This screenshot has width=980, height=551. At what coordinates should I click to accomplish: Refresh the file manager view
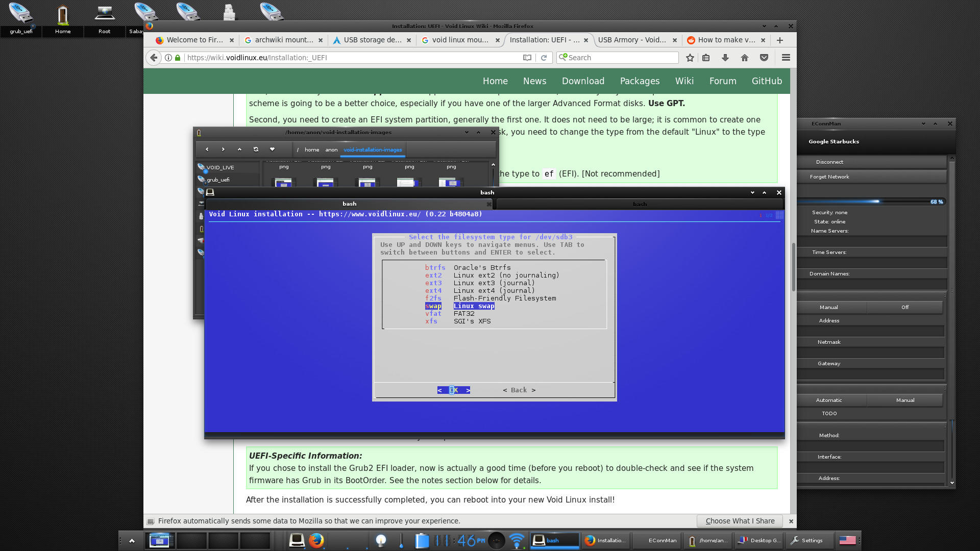(x=256, y=149)
